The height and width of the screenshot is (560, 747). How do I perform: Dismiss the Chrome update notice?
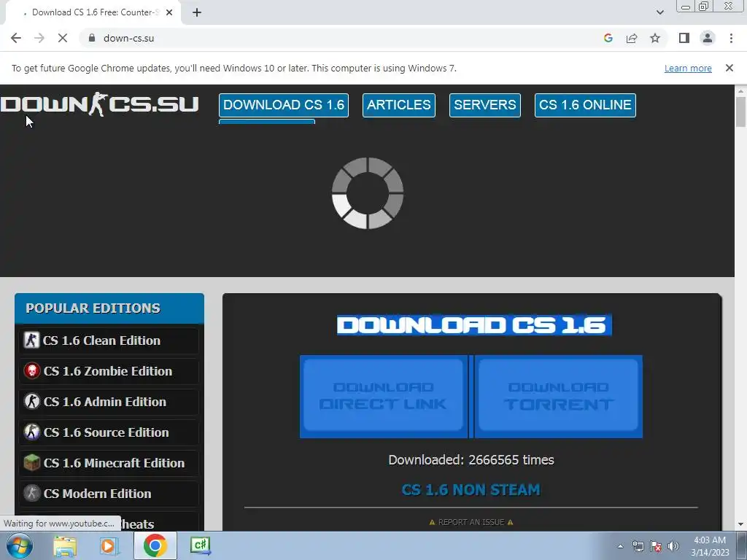click(729, 68)
